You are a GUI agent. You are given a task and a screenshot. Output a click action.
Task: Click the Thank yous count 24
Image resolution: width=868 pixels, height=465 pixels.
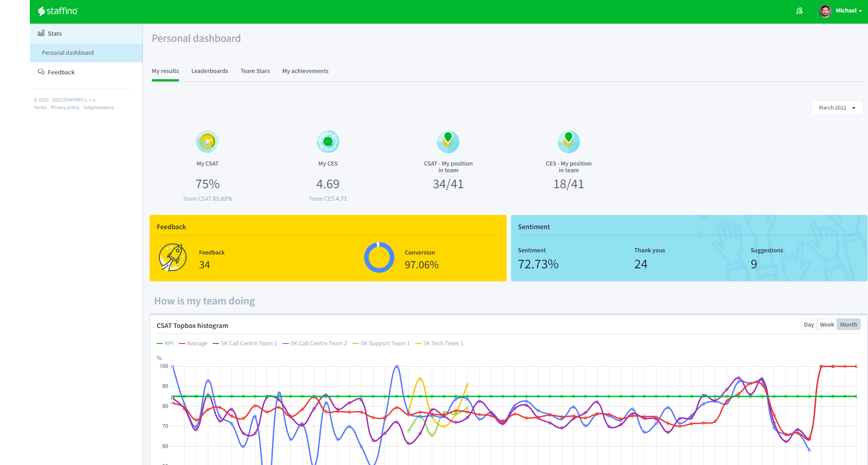pos(641,264)
